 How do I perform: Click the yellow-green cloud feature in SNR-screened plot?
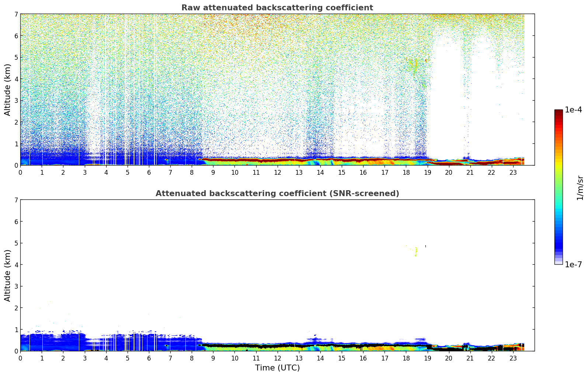coord(416,252)
